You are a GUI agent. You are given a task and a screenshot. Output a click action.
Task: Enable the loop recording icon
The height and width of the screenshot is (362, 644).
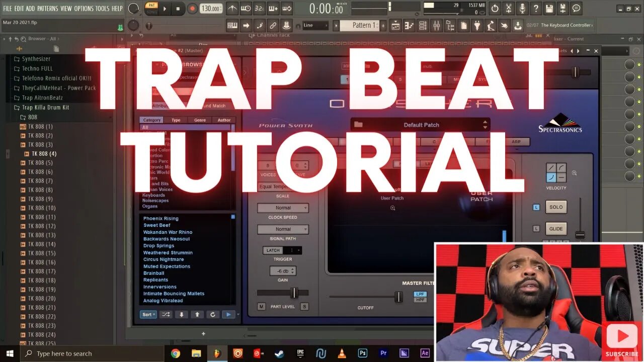287,9
